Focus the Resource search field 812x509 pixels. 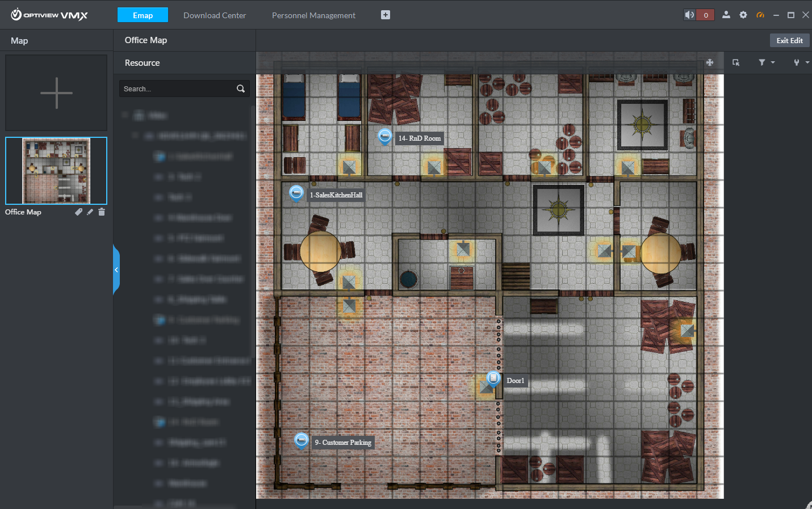tap(177, 89)
